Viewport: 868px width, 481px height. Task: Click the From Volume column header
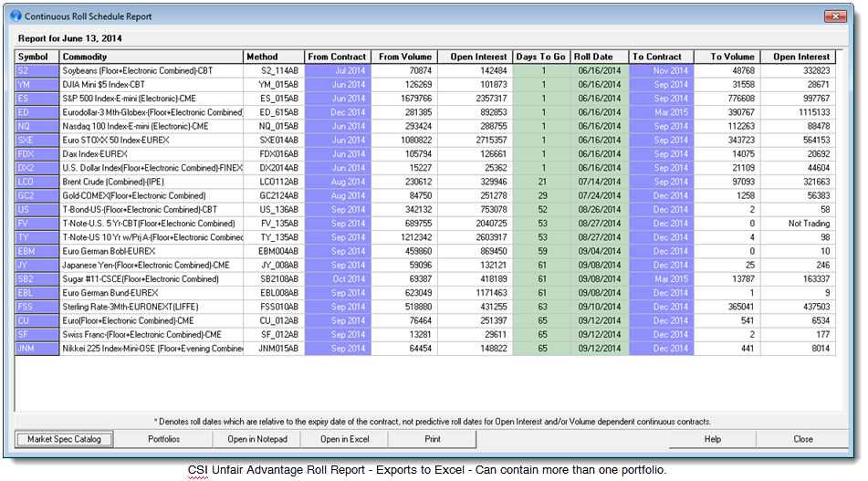(404, 57)
